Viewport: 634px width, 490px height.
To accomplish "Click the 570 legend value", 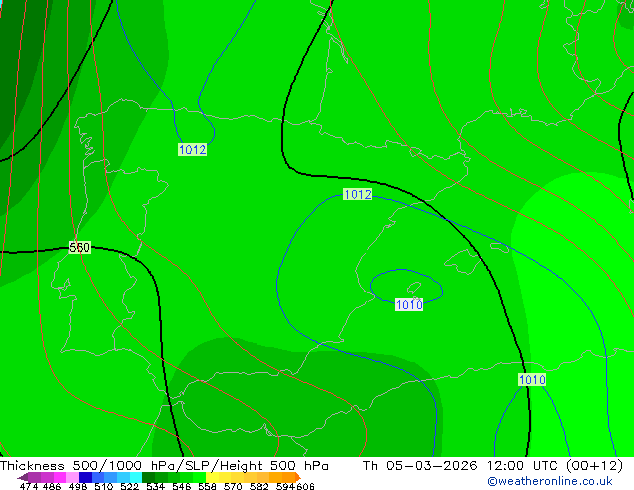I will (x=233, y=486).
